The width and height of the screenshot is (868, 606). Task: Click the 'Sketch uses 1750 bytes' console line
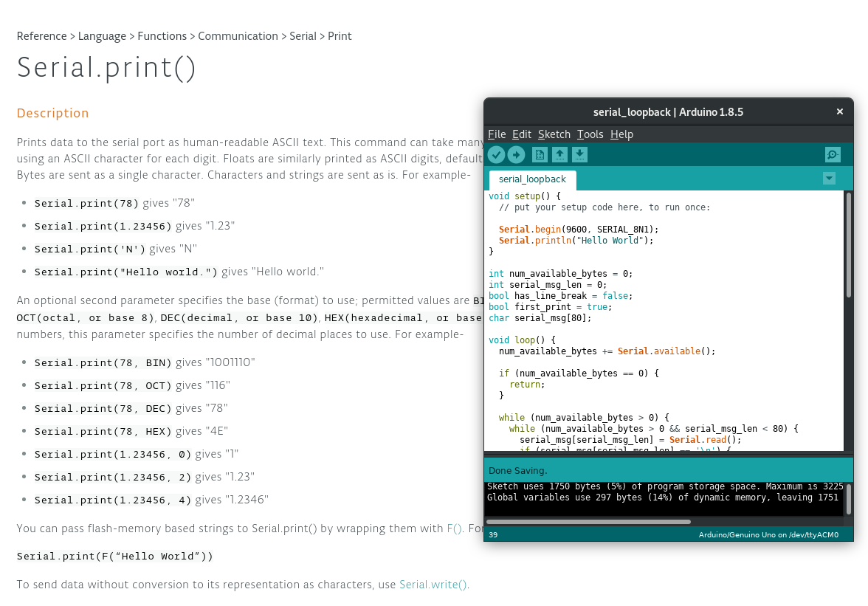665,486
